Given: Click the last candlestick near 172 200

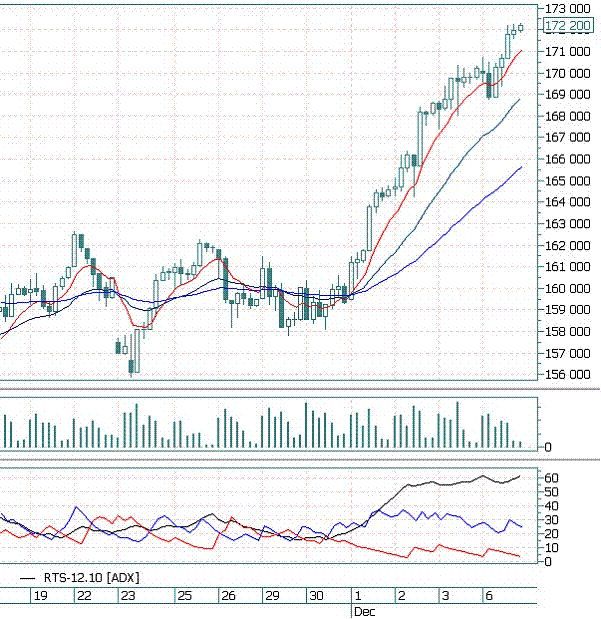Looking at the screenshot, I should click(x=521, y=27).
